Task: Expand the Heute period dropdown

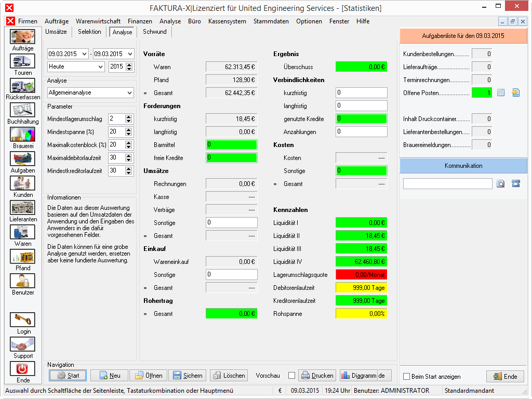Action: tap(100, 66)
